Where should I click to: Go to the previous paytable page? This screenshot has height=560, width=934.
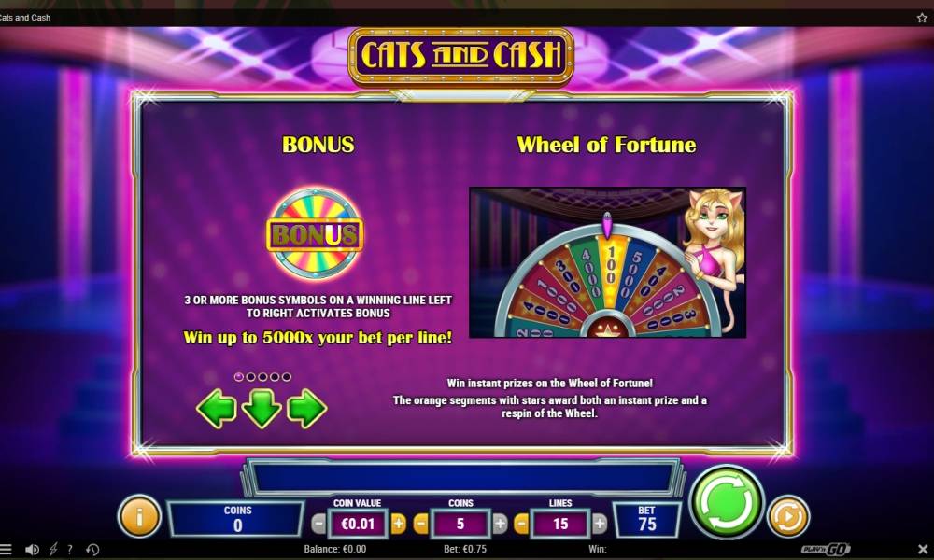click(x=217, y=408)
